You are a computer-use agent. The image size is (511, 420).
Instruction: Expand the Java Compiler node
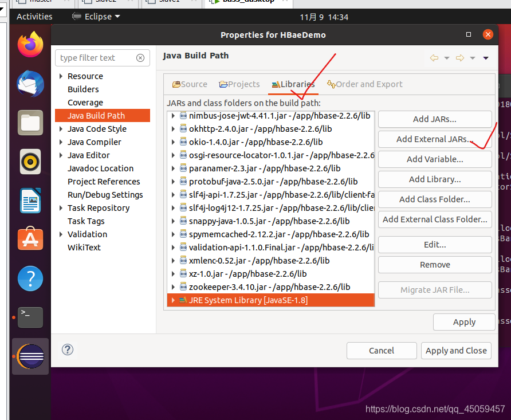click(61, 142)
